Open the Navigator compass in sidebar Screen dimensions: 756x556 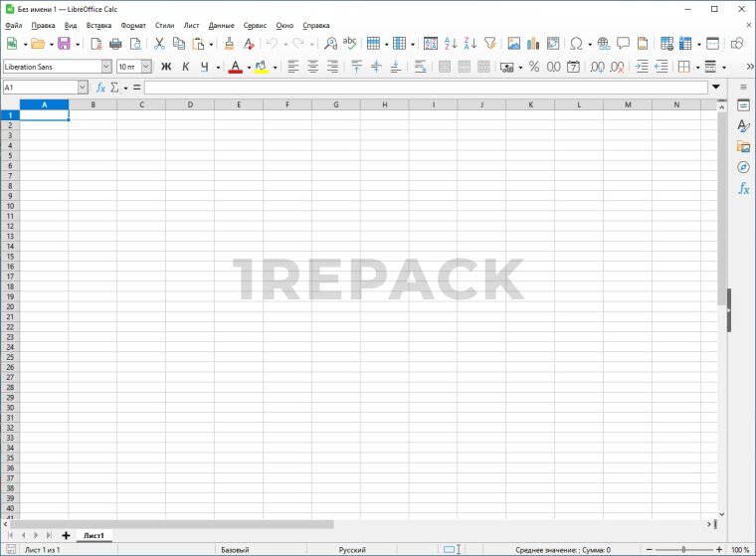tap(743, 167)
